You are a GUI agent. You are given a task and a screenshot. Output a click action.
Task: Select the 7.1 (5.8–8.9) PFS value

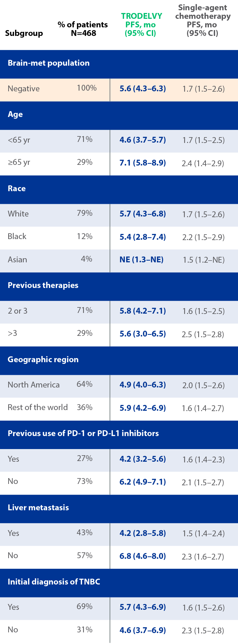coord(143,163)
